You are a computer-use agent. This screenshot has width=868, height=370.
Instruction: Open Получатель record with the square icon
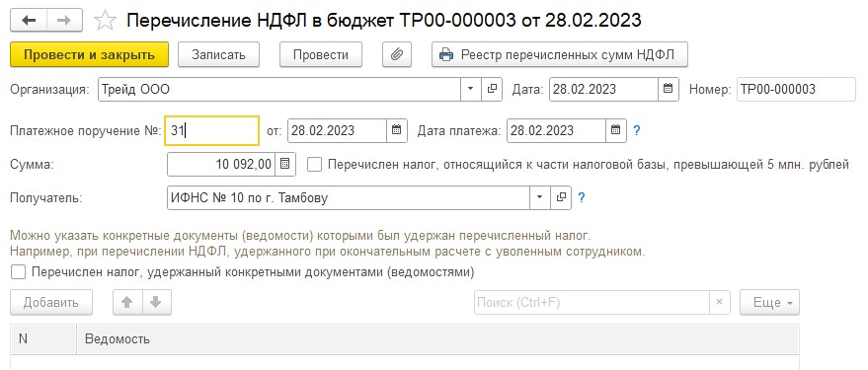561,197
